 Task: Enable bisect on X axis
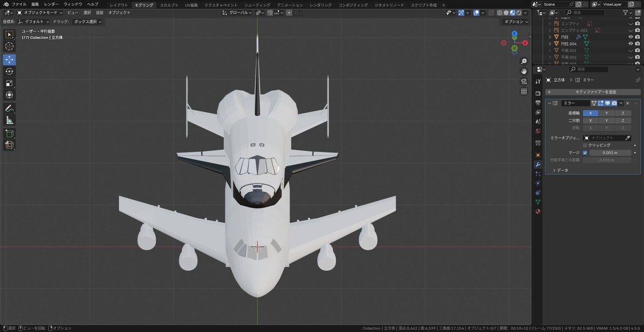click(591, 121)
